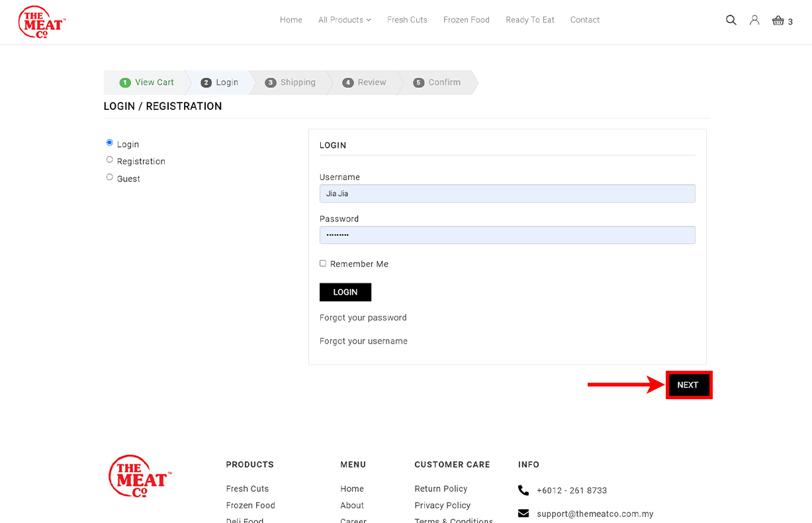
Task: Open the search magnifier icon
Action: (731, 20)
